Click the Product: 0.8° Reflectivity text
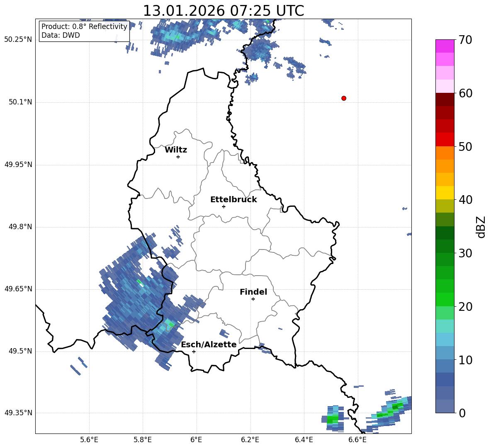491x448 pixels. click(x=84, y=27)
